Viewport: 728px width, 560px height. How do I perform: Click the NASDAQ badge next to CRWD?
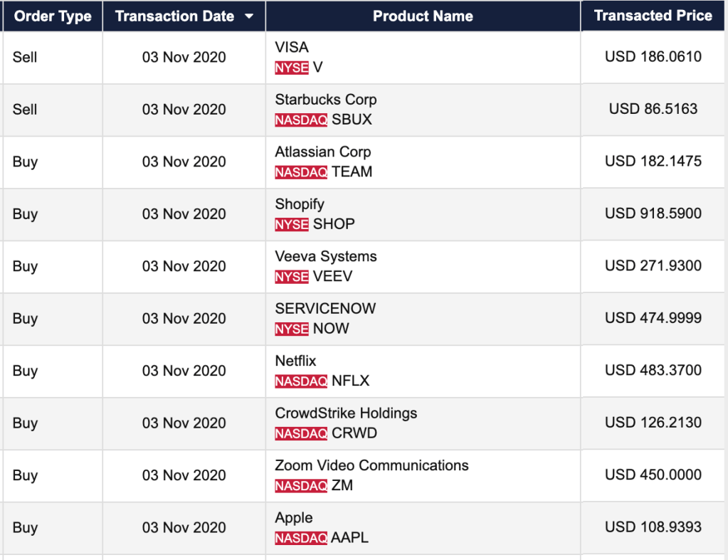pos(301,433)
